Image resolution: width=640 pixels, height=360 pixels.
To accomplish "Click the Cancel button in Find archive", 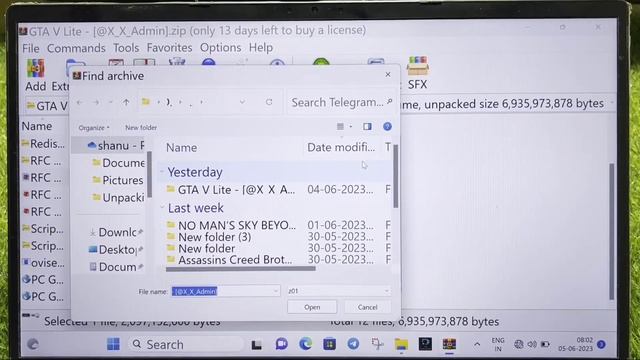I will tap(367, 307).
